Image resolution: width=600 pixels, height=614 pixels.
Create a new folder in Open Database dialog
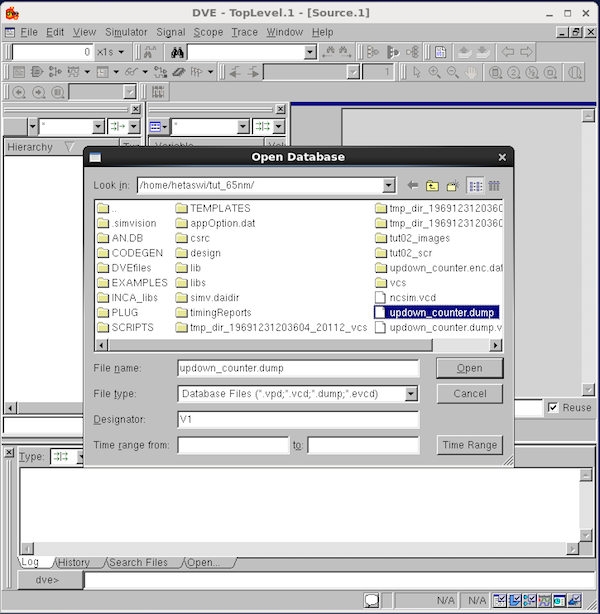[453, 186]
